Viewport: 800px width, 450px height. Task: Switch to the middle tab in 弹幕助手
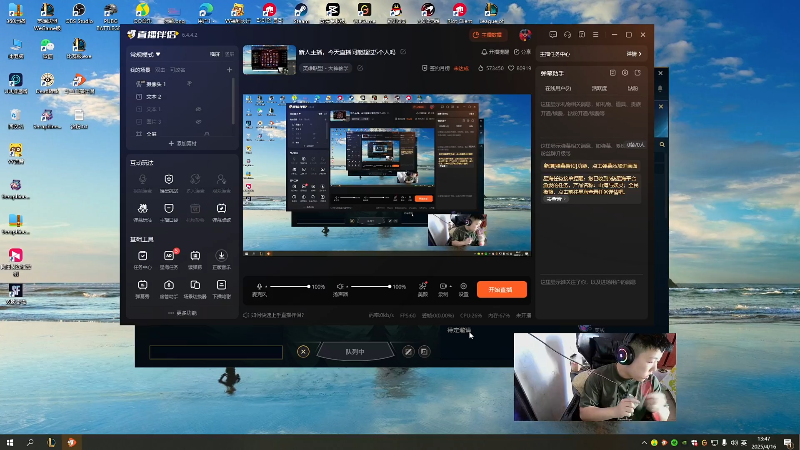(x=599, y=88)
